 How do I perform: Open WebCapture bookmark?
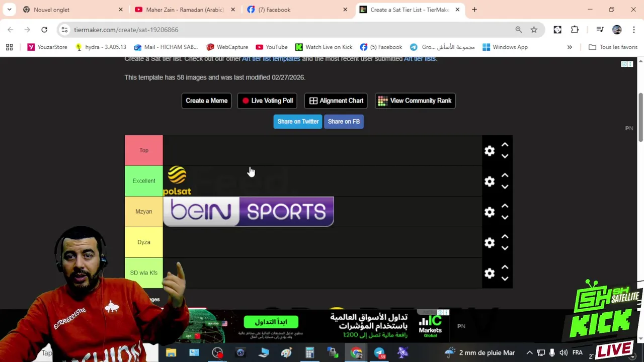click(227, 47)
